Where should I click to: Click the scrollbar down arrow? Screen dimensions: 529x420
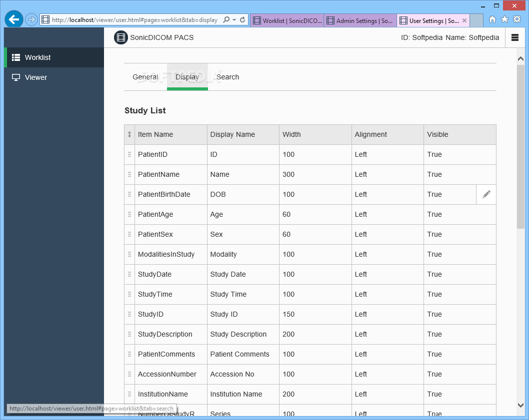coord(520,405)
